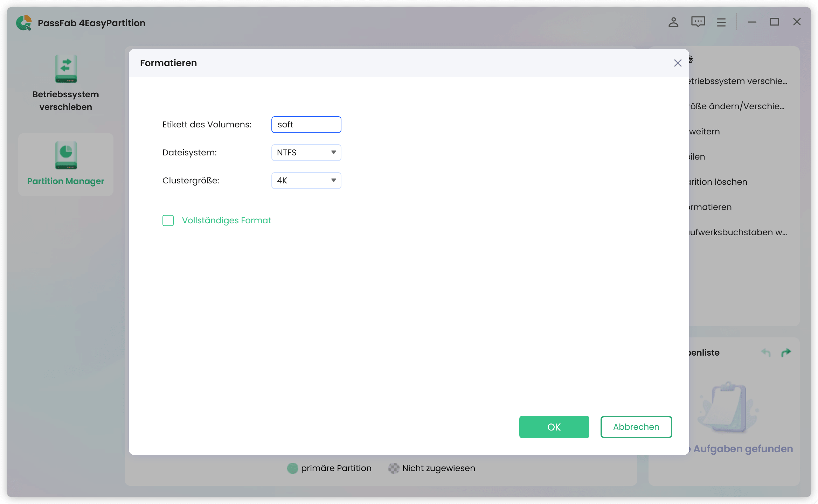The image size is (818, 504).
Task: Click the redo arrow in task list
Action: coord(786,353)
